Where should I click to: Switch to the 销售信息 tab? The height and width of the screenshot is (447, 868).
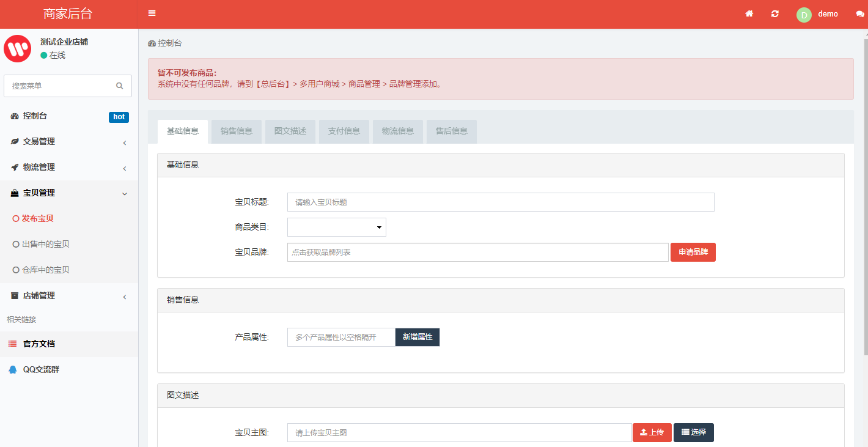(x=237, y=131)
